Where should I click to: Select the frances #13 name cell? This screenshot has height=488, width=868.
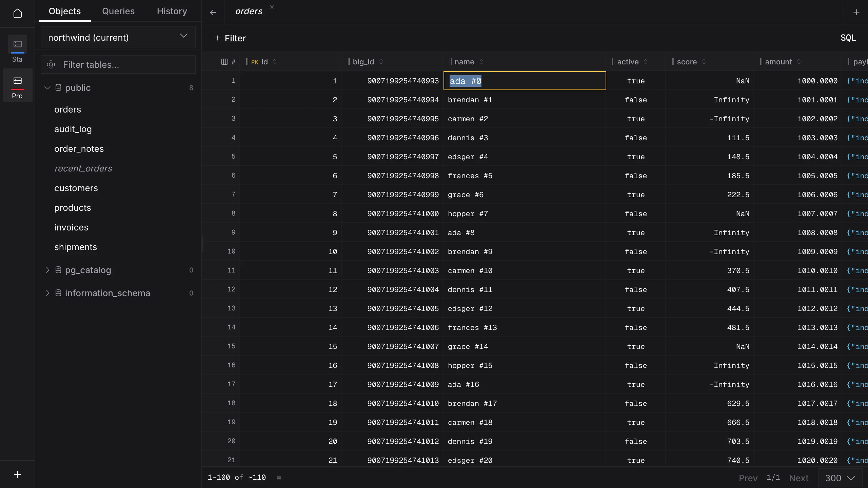(x=525, y=327)
